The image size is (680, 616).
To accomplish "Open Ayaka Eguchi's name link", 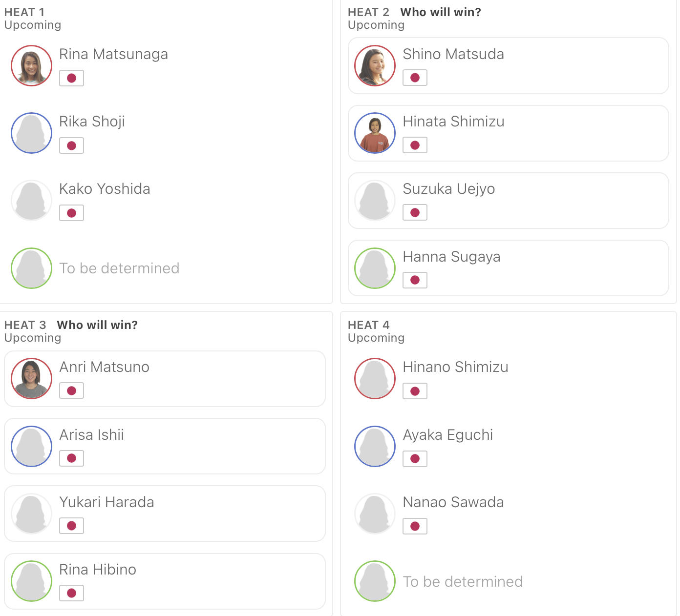I will (x=448, y=435).
